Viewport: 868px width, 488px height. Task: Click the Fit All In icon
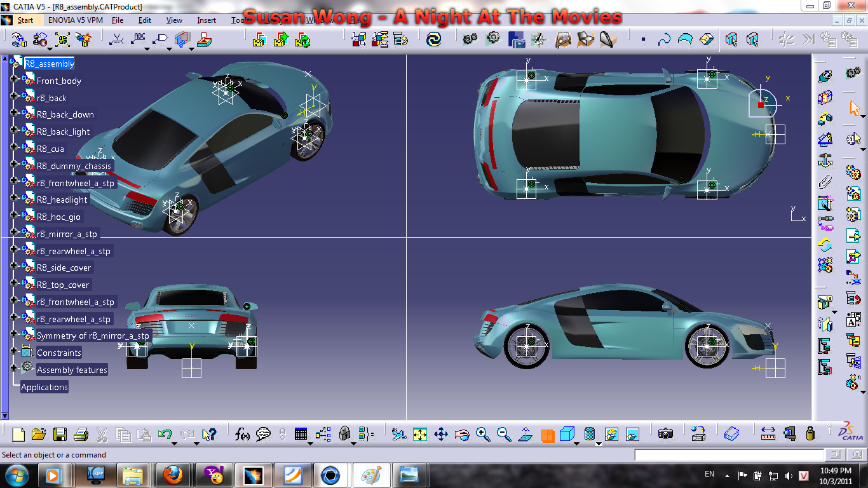tap(420, 435)
